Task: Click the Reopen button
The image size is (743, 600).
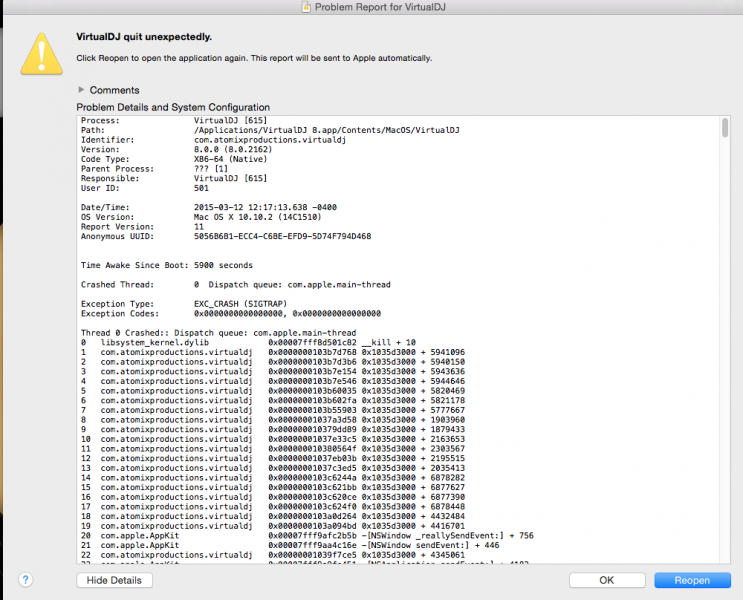Action: click(x=692, y=580)
